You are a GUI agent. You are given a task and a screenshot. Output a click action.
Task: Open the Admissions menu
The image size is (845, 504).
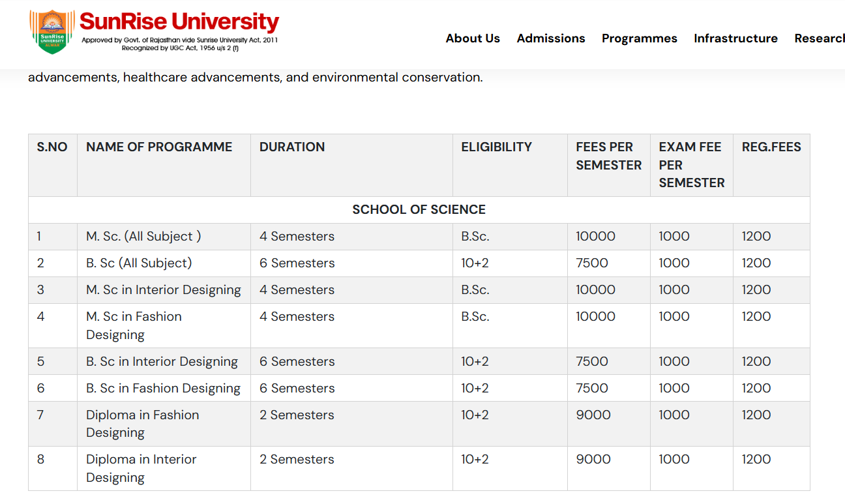pos(551,38)
